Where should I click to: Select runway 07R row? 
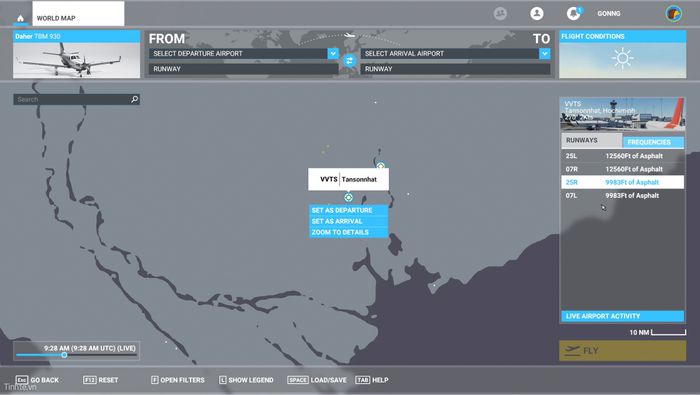pos(622,169)
